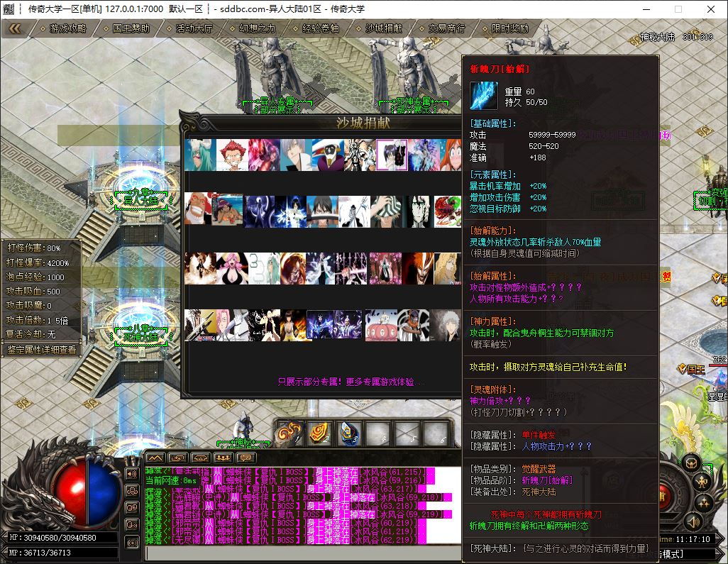The width and height of the screenshot is (728, 564).
Task: Select empty quick slot 6
Action: point(436,434)
